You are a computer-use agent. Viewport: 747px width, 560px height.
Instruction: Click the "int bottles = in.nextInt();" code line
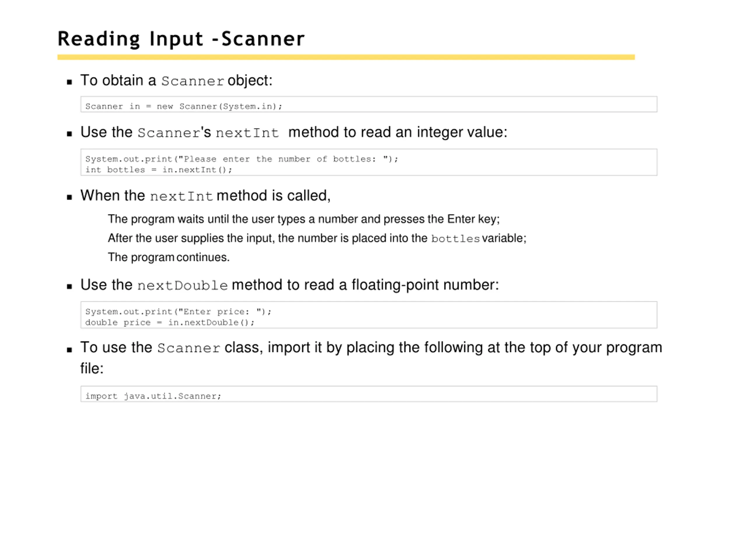(x=158, y=170)
